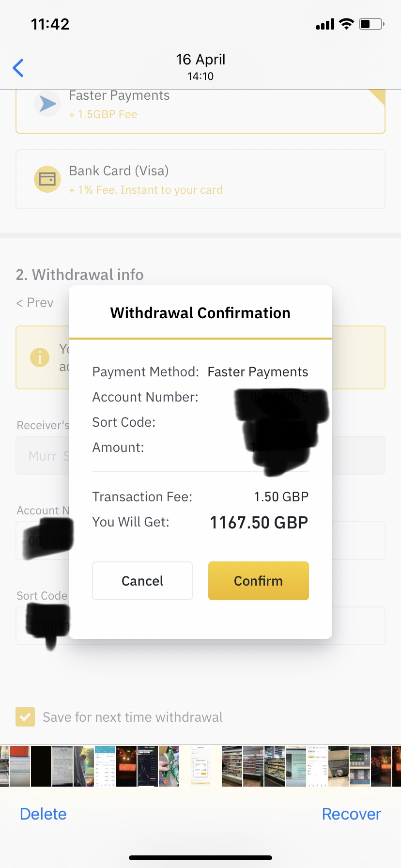Open the red-orange thumbnail in the photo strip

[20, 766]
